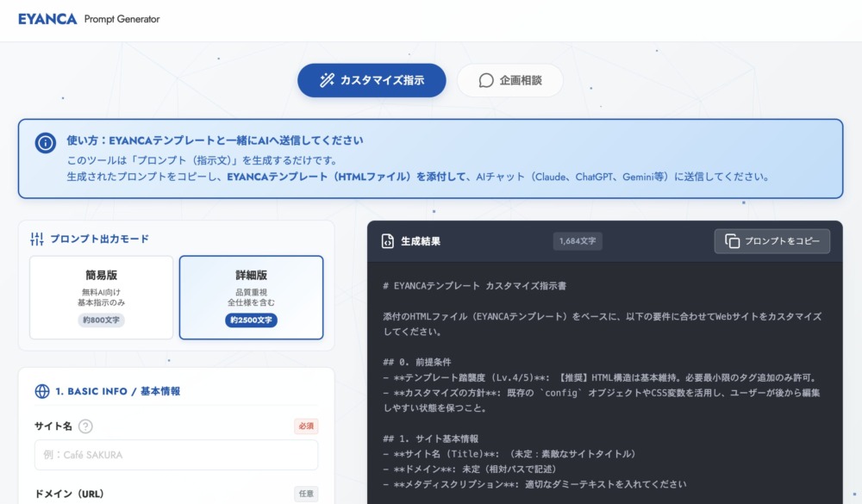Click the プロンプトをコピー button
862x504 pixels.
[772, 241]
